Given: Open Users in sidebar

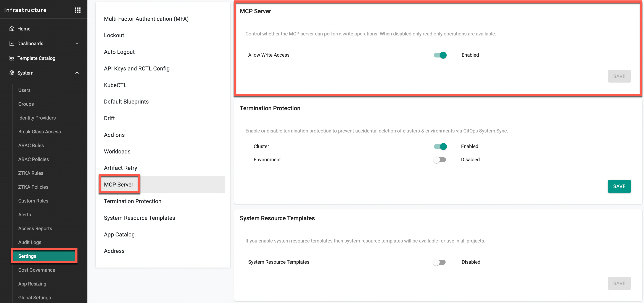Looking at the screenshot, I should coord(24,90).
